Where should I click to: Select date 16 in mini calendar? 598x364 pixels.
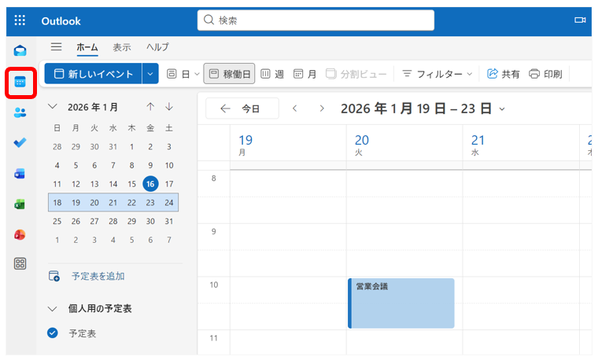150,184
